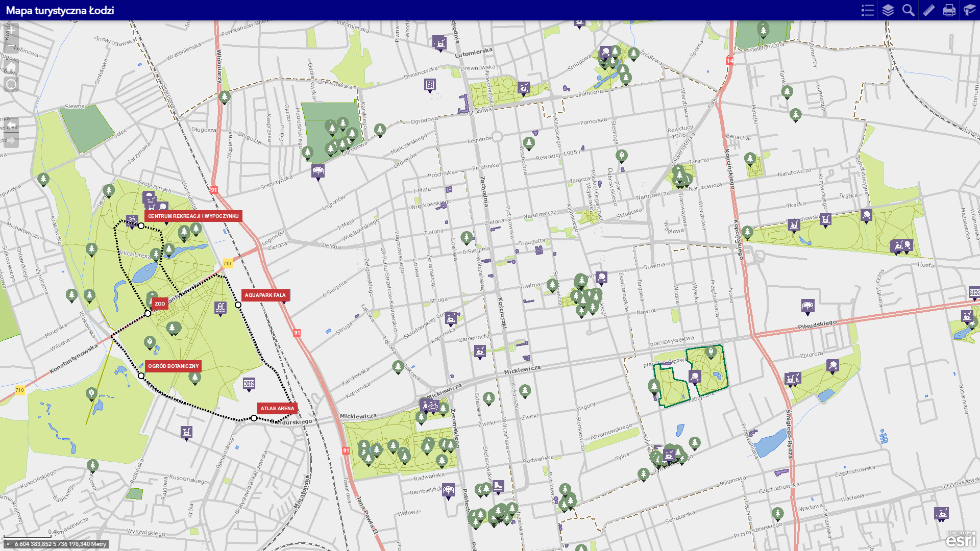Zoom out of the map
Image resolution: width=980 pixels, height=551 pixels.
click(x=11, y=46)
